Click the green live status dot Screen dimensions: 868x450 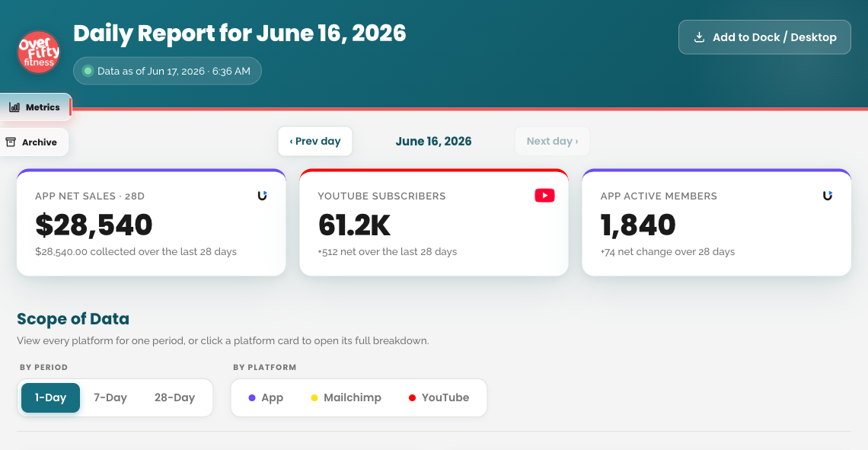pos(88,71)
